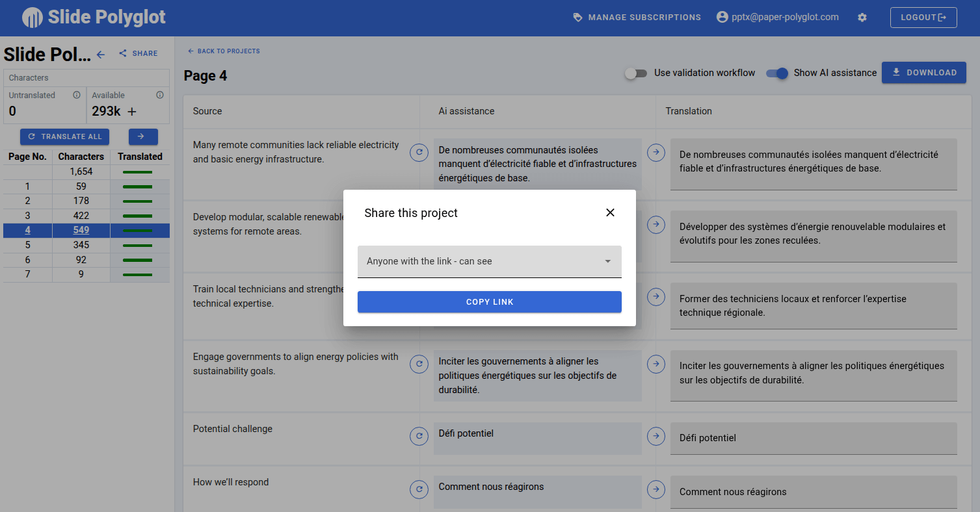Click back arrow next to project title
The image size is (980, 512).
(101, 55)
